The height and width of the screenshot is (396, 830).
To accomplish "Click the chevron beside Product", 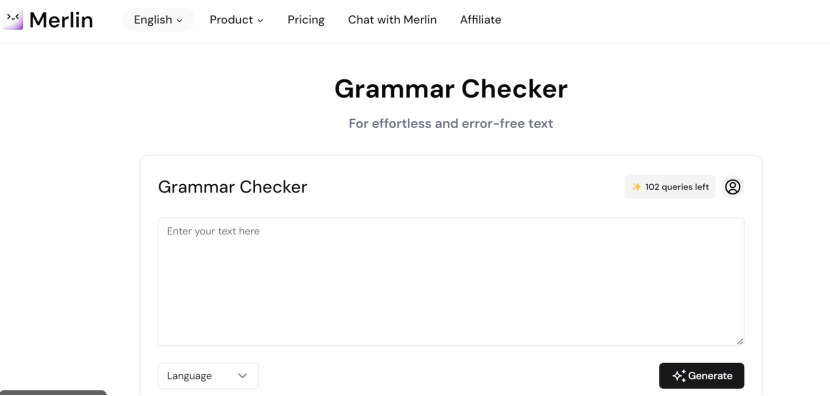I will pyautogui.click(x=260, y=21).
